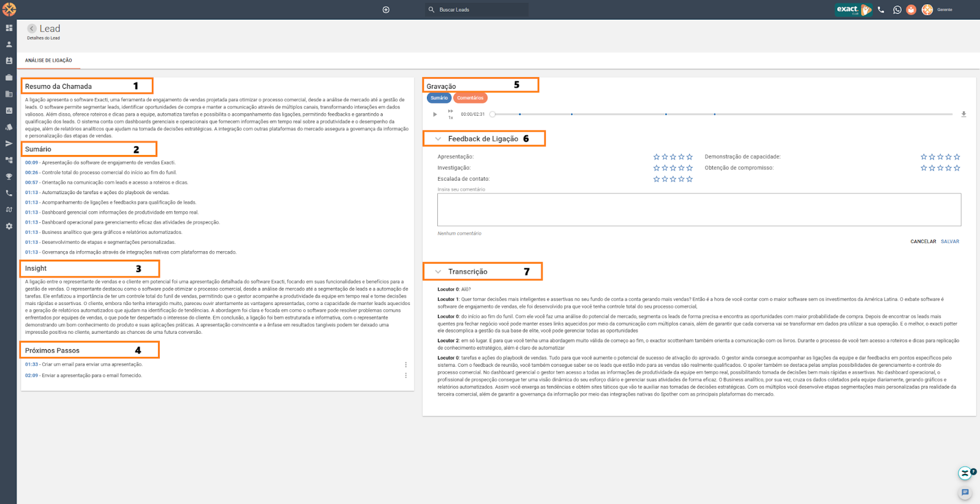The image size is (980, 504).
Task: Click the audio progress slider handle
Action: tap(492, 115)
